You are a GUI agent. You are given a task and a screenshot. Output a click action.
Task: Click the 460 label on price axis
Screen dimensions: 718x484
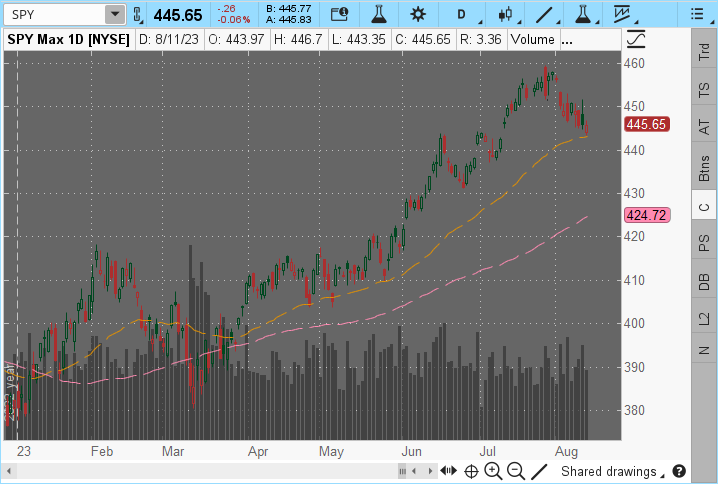(x=634, y=63)
